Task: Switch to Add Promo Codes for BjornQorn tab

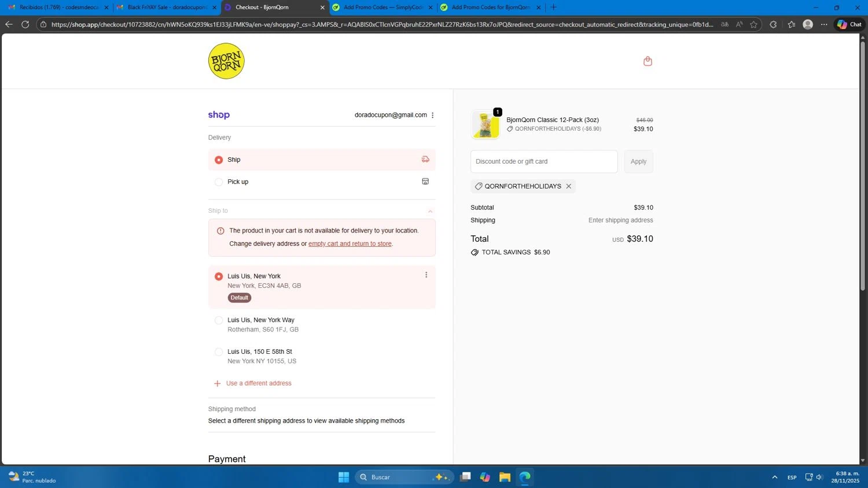Action: (x=490, y=8)
